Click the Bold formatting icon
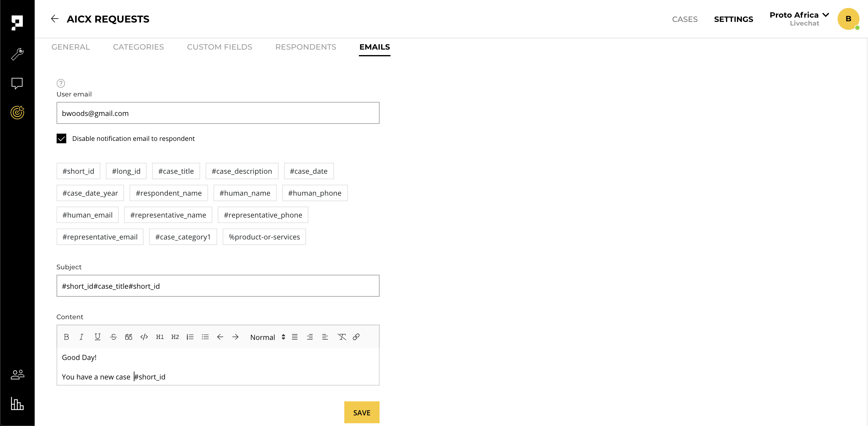Image resolution: width=868 pixels, height=426 pixels. click(66, 337)
